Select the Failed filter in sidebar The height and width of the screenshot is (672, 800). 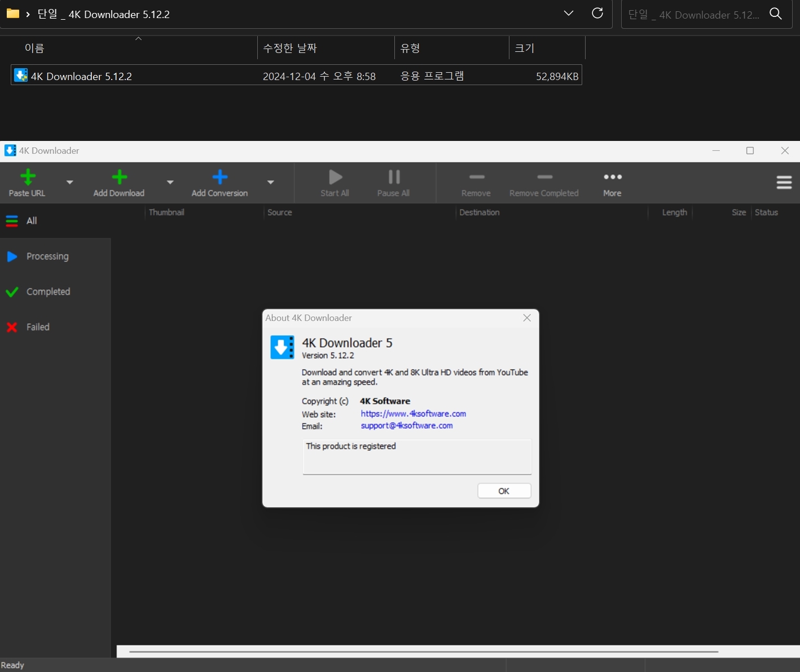(x=55, y=327)
